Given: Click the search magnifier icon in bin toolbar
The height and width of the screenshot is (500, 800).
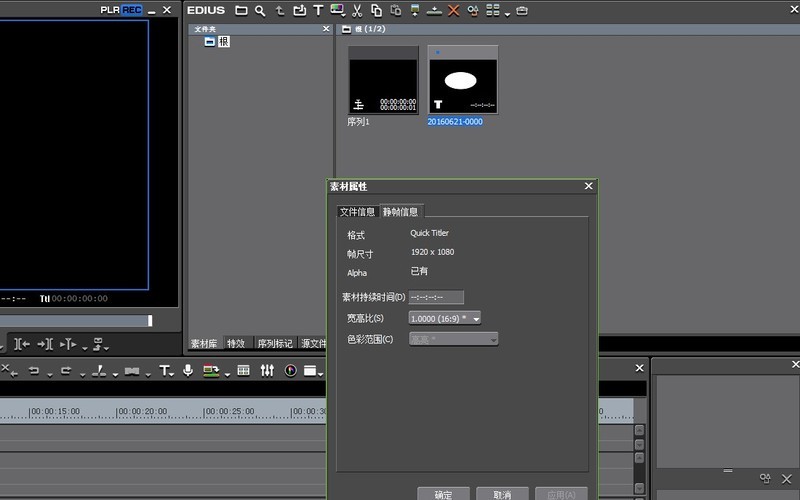Looking at the screenshot, I should (x=260, y=10).
